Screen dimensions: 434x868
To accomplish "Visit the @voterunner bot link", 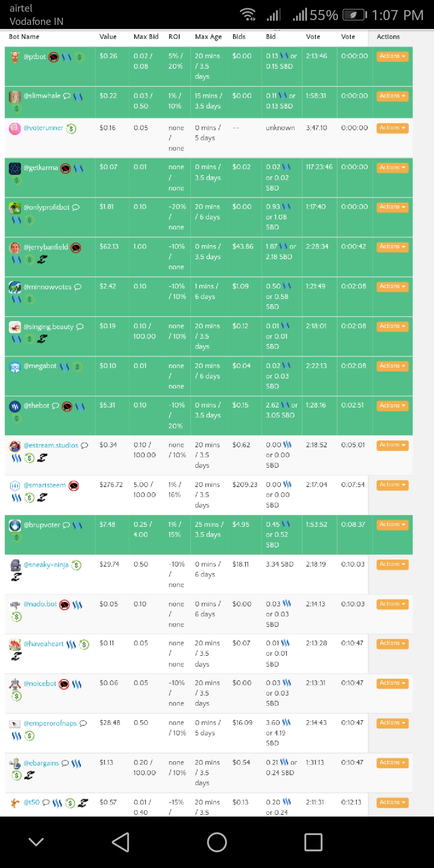I will click(x=43, y=128).
